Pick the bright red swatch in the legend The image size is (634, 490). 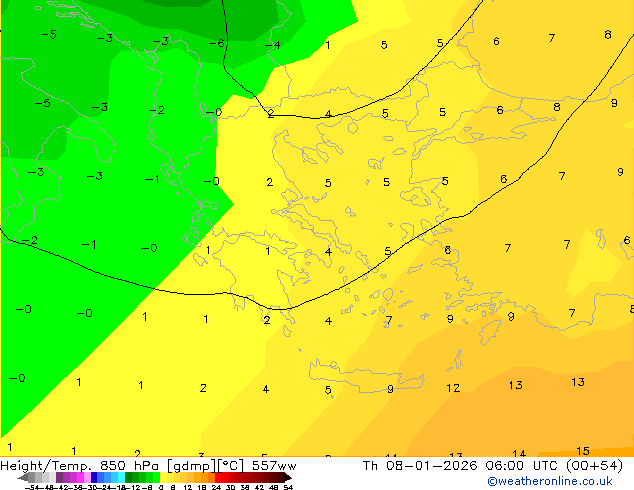pos(218,478)
